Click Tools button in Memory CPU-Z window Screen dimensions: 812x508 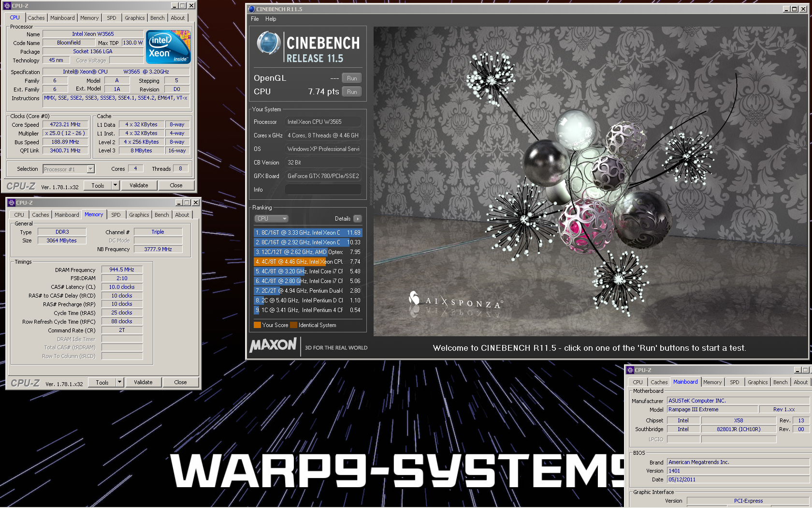pyautogui.click(x=102, y=382)
